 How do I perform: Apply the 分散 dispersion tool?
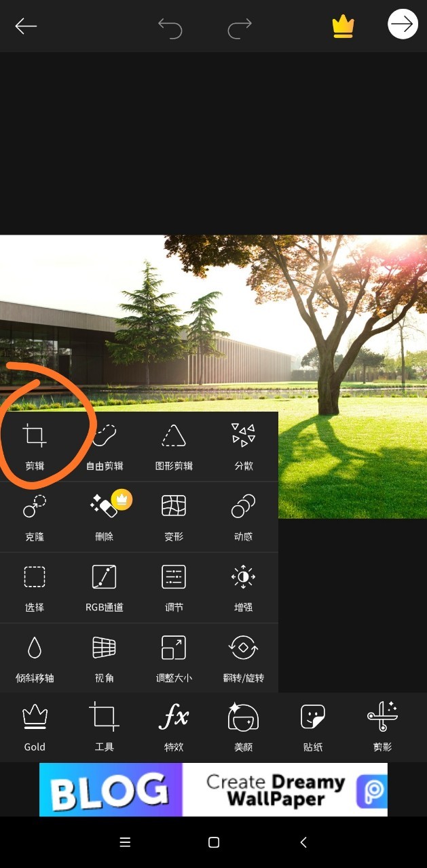point(244,446)
